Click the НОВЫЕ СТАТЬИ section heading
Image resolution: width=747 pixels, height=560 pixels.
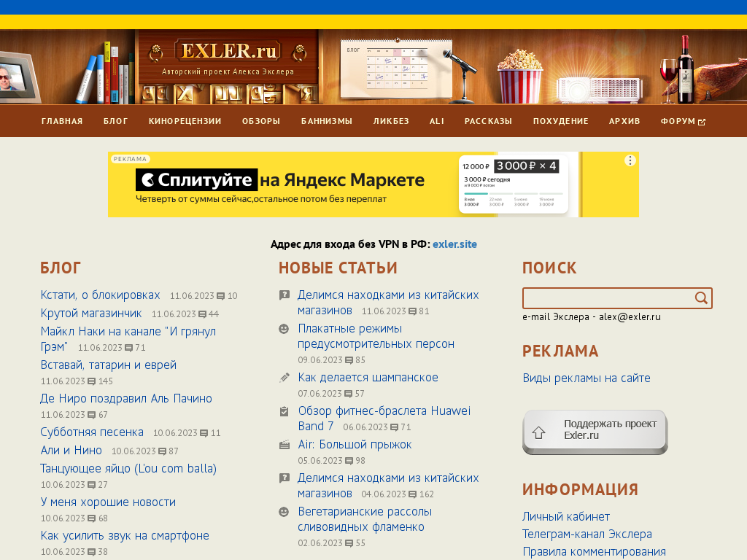tap(338, 268)
